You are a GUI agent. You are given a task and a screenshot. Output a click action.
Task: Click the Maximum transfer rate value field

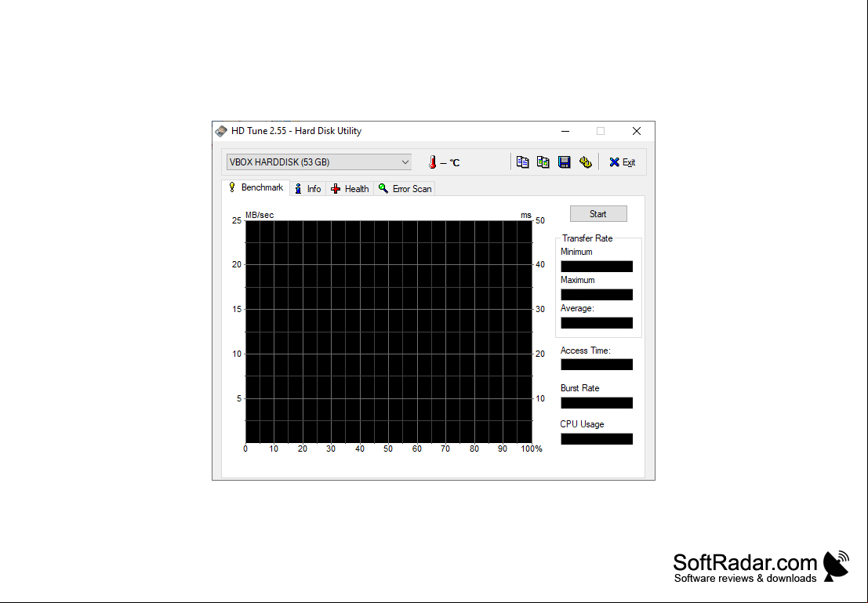(x=597, y=295)
